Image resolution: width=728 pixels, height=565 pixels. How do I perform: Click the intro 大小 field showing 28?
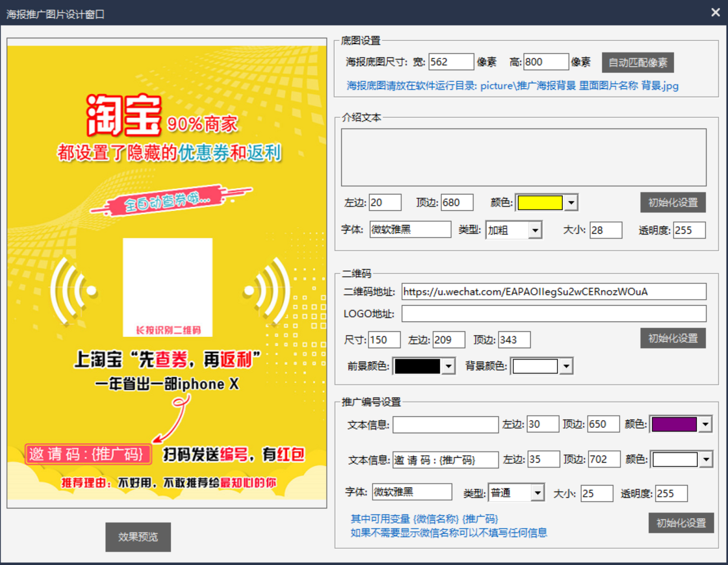click(606, 230)
